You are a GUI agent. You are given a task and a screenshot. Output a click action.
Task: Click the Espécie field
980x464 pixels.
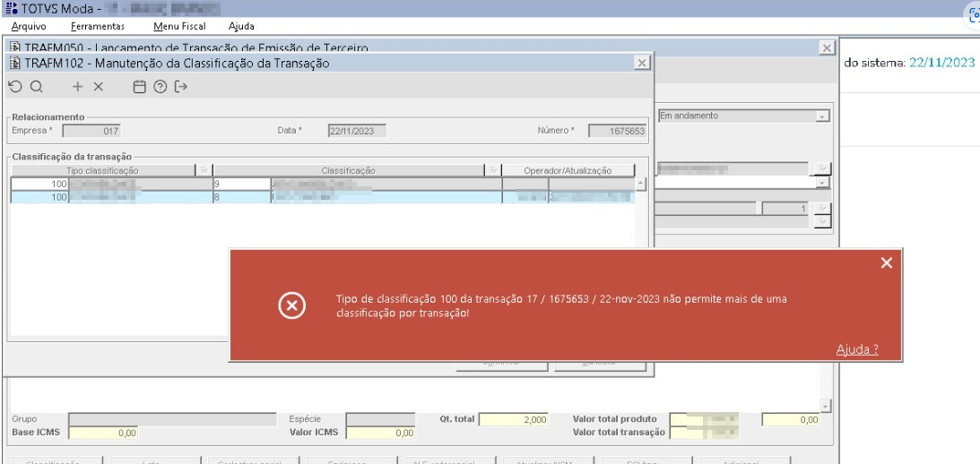click(380, 420)
